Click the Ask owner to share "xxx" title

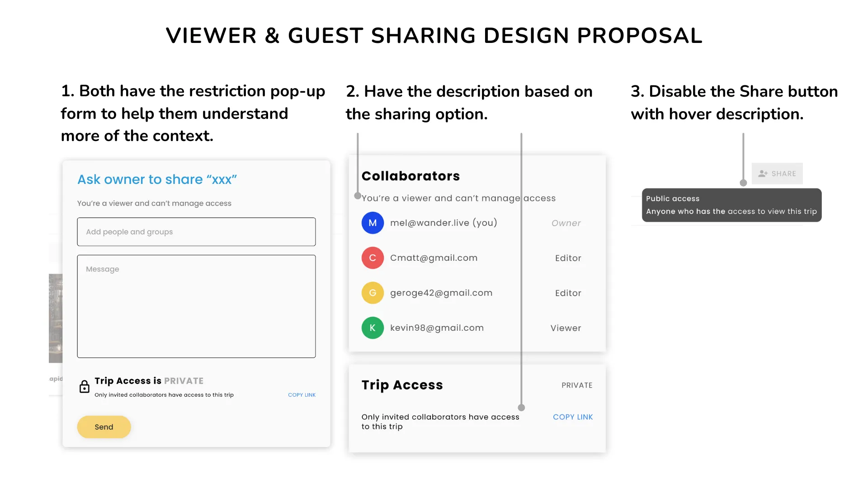(157, 179)
